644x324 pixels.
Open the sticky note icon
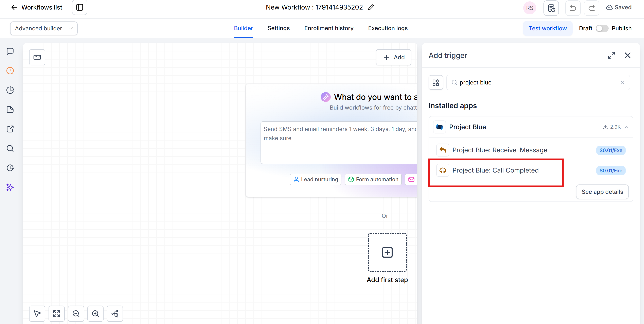pyautogui.click(x=10, y=110)
